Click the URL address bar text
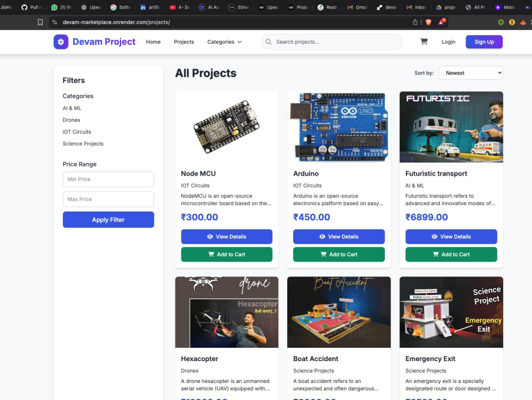 (x=117, y=22)
